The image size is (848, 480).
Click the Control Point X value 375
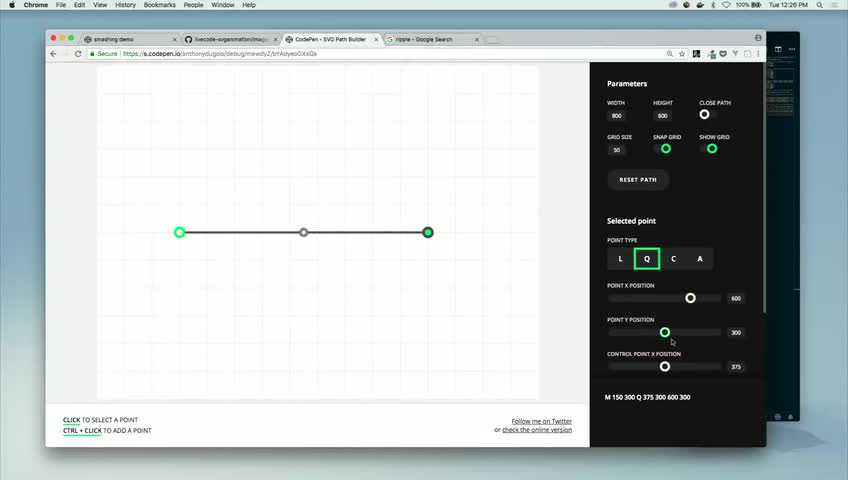coord(736,366)
